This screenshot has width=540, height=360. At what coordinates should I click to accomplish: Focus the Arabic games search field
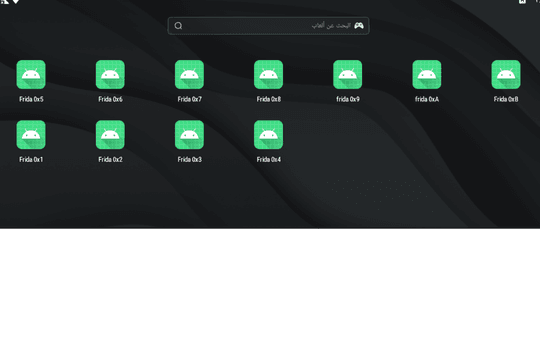[268, 26]
